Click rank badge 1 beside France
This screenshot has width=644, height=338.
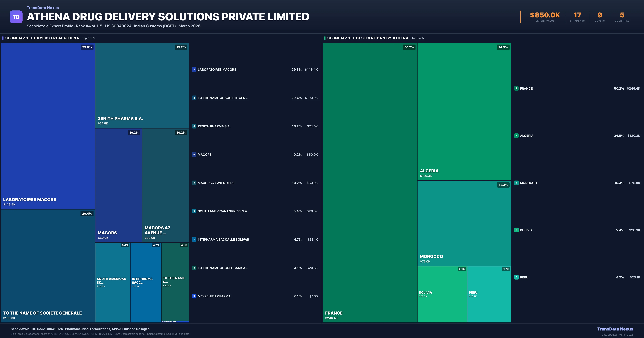[516, 88]
